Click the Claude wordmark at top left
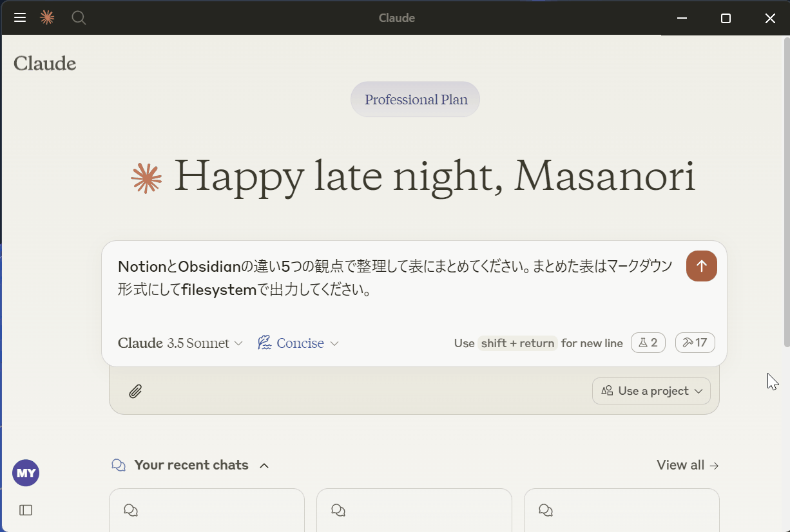 [45, 63]
